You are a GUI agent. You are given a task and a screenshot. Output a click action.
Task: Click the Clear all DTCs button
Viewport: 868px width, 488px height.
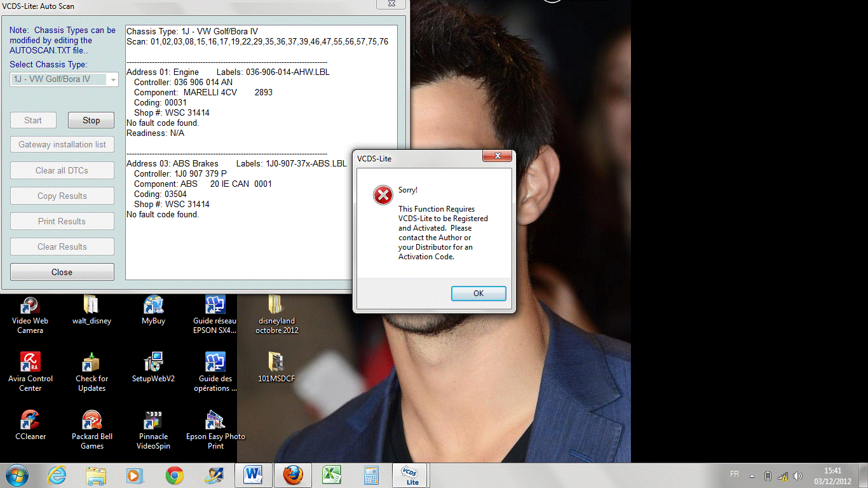click(62, 170)
